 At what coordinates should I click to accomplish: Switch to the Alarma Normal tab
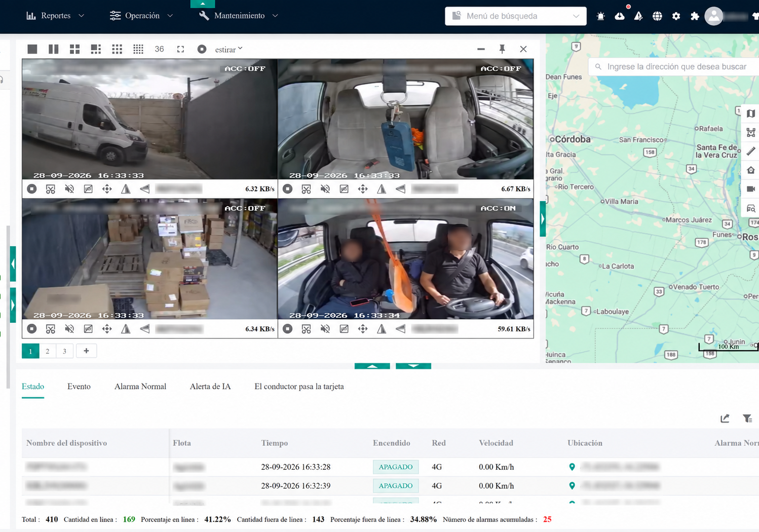tap(140, 387)
